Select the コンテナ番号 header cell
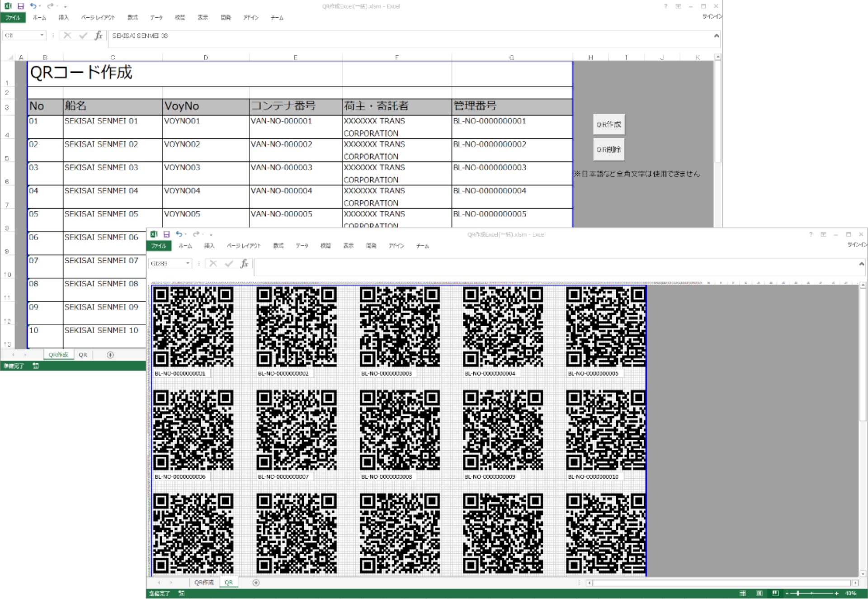The width and height of the screenshot is (868, 599). (296, 106)
